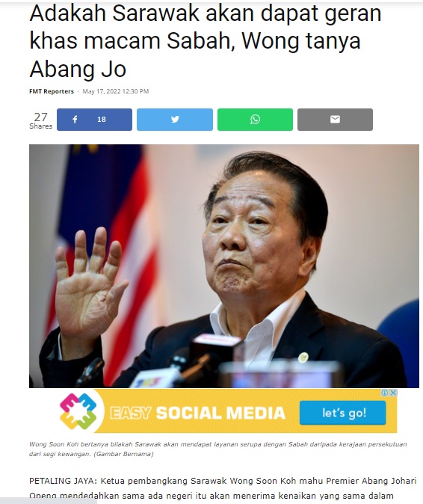Share the article via WhatsApp icon

[x=255, y=120]
